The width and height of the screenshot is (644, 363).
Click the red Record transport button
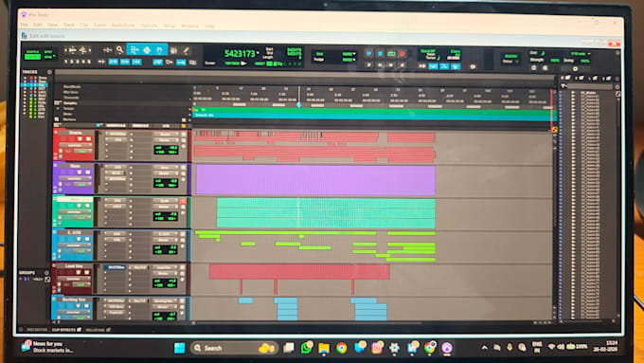(x=402, y=53)
